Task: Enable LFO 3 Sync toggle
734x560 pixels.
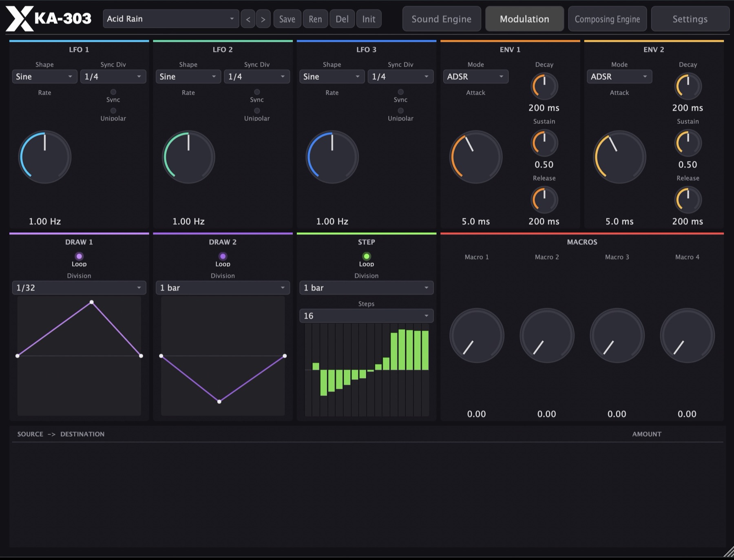Action: [x=400, y=92]
